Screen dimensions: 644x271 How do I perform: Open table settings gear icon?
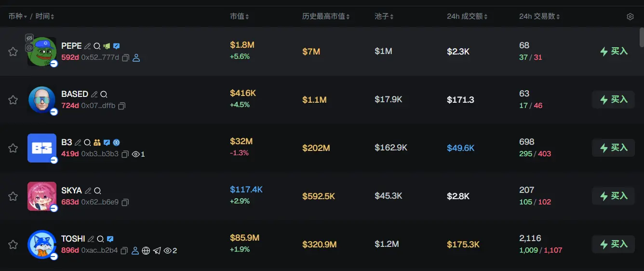[x=630, y=17]
